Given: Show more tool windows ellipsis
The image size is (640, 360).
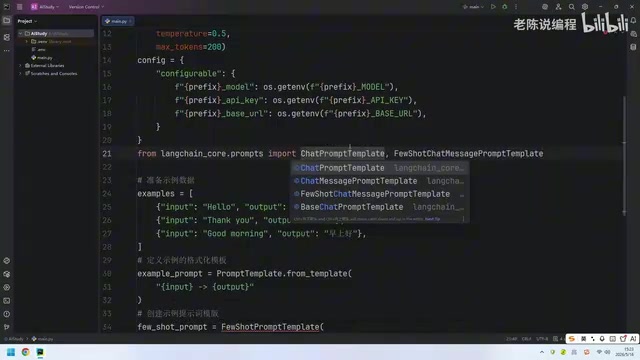Looking at the screenshot, I should 7,51.
